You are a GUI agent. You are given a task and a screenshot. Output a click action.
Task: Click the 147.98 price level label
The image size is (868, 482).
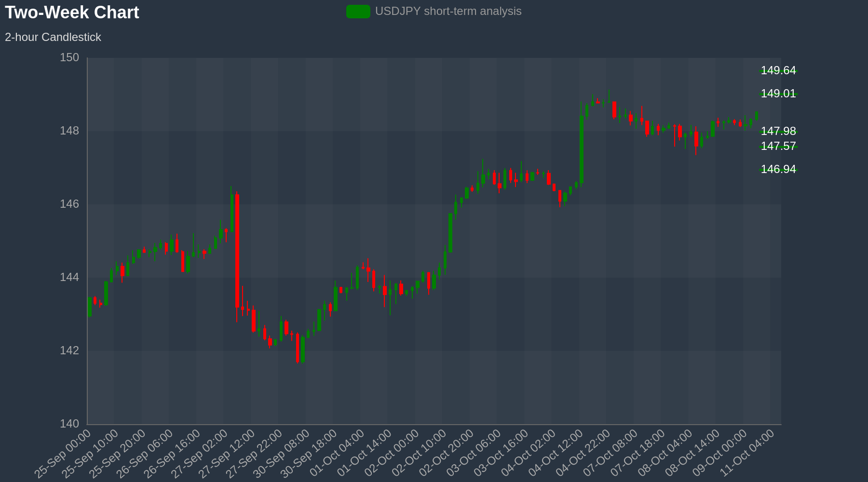778,131
